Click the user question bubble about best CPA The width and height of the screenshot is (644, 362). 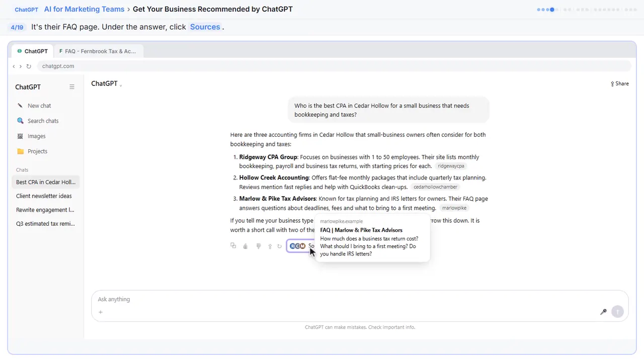coord(388,110)
